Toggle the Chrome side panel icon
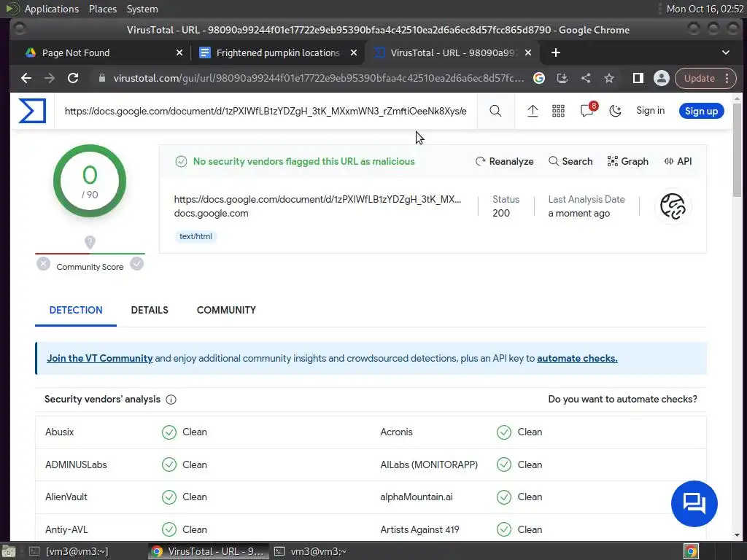This screenshot has height=560, width=747. pyautogui.click(x=638, y=78)
